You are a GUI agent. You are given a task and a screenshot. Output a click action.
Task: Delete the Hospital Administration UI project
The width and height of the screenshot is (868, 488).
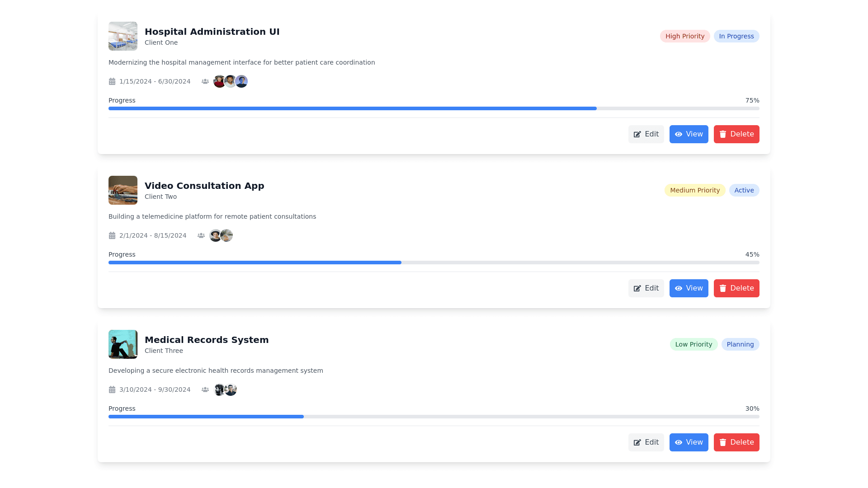click(736, 134)
